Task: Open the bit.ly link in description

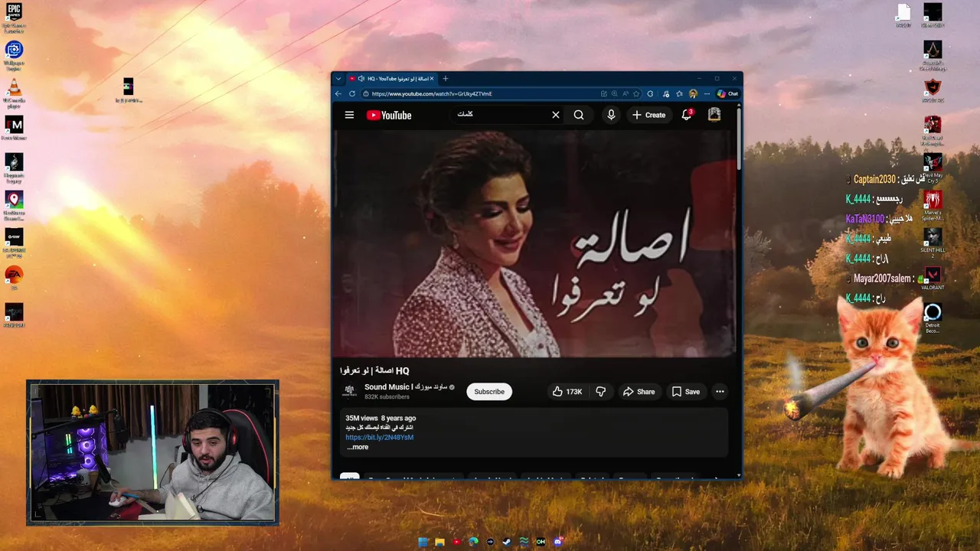Action: click(x=380, y=437)
